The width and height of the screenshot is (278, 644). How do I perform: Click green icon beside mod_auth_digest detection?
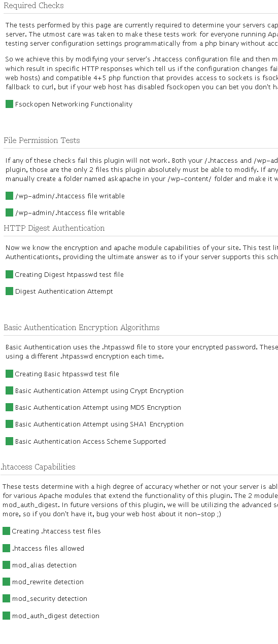[x=6, y=616]
